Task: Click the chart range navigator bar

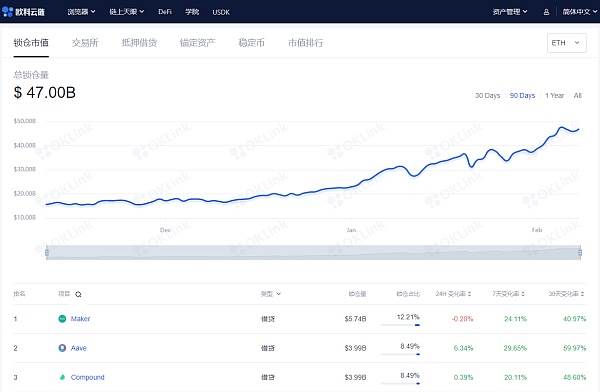Action: (x=313, y=253)
